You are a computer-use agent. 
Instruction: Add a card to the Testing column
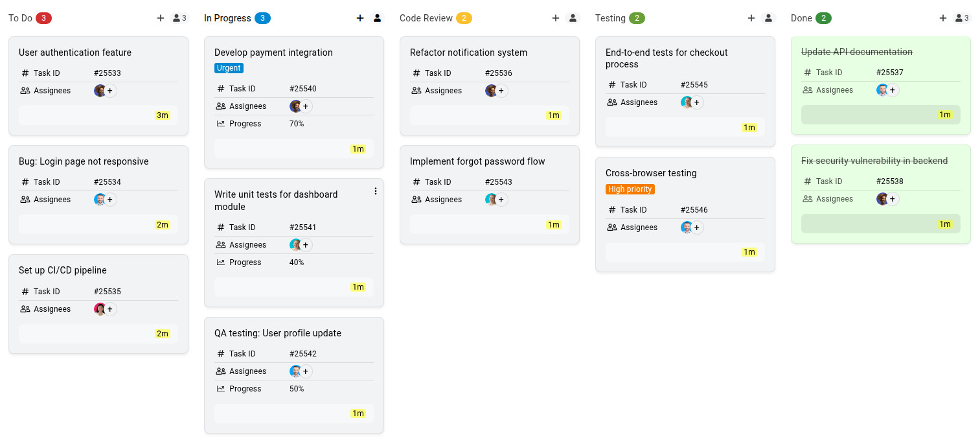751,17
